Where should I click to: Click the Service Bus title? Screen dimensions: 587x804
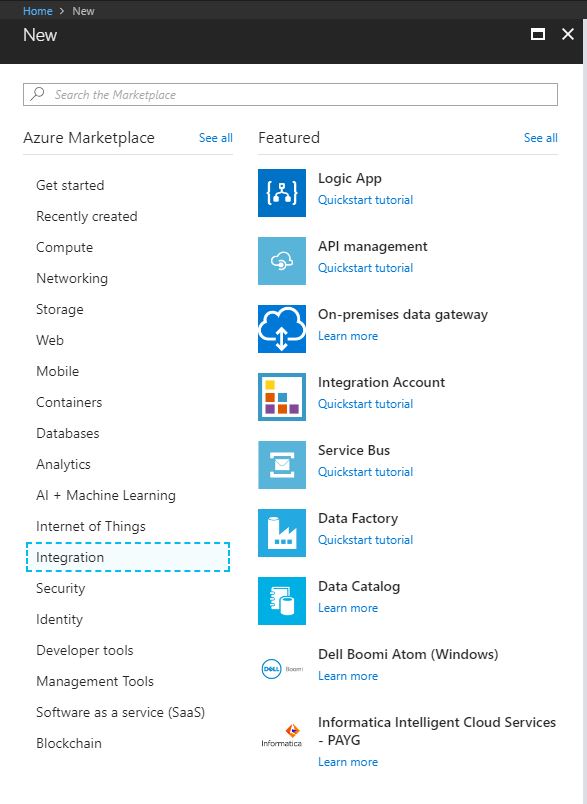[x=354, y=450]
